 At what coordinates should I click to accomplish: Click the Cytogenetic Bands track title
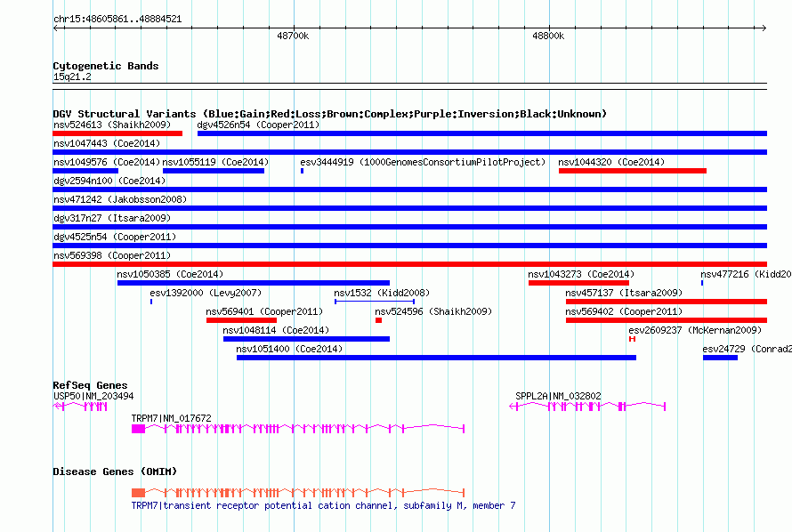106,66
